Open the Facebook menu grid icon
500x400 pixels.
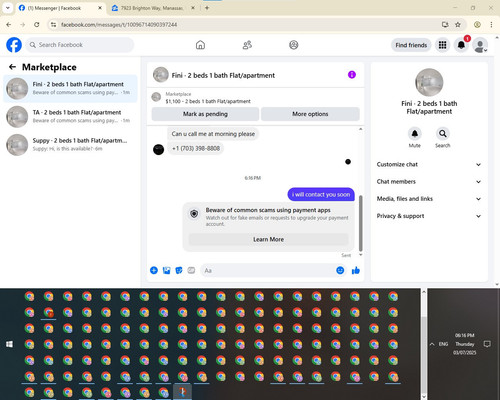tap(442, 45)
